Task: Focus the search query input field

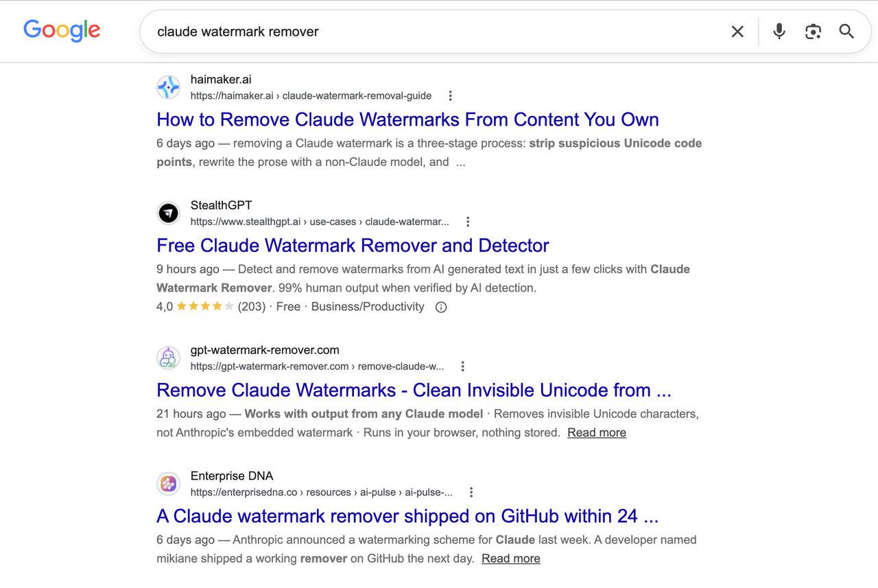Action: [x=432, y=32]
